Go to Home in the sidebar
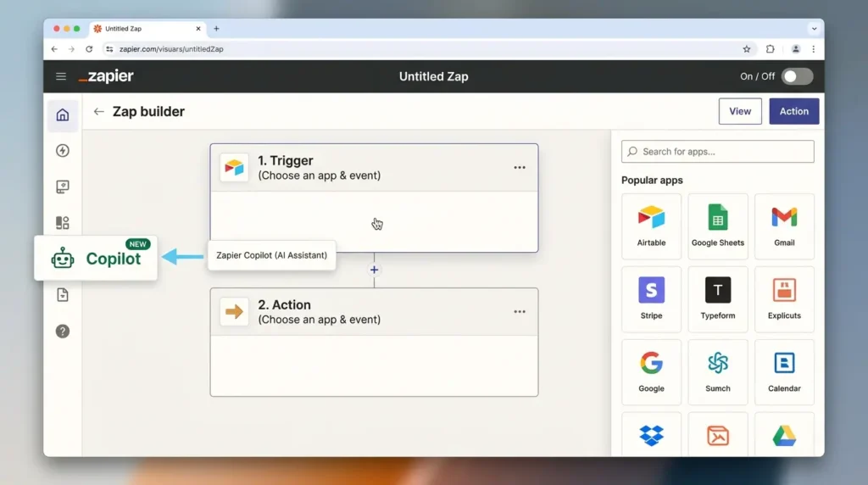Viewport: 868px width, 485px height. click(x=63, y=115)
